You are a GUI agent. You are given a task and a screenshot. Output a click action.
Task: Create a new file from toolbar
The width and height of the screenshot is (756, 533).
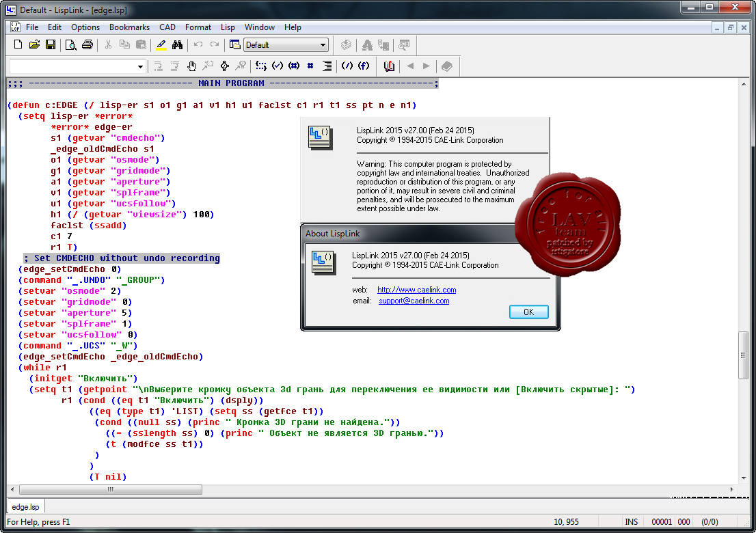[18, 45]
